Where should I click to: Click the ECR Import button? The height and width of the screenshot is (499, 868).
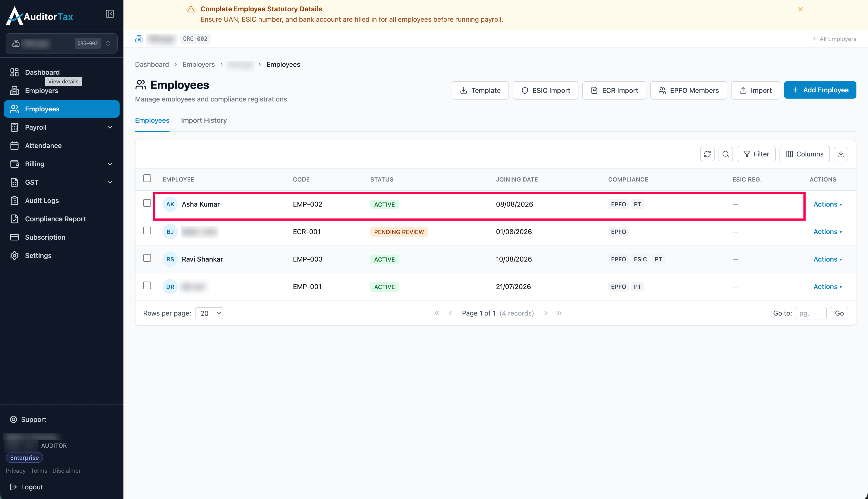click(614, 90)
